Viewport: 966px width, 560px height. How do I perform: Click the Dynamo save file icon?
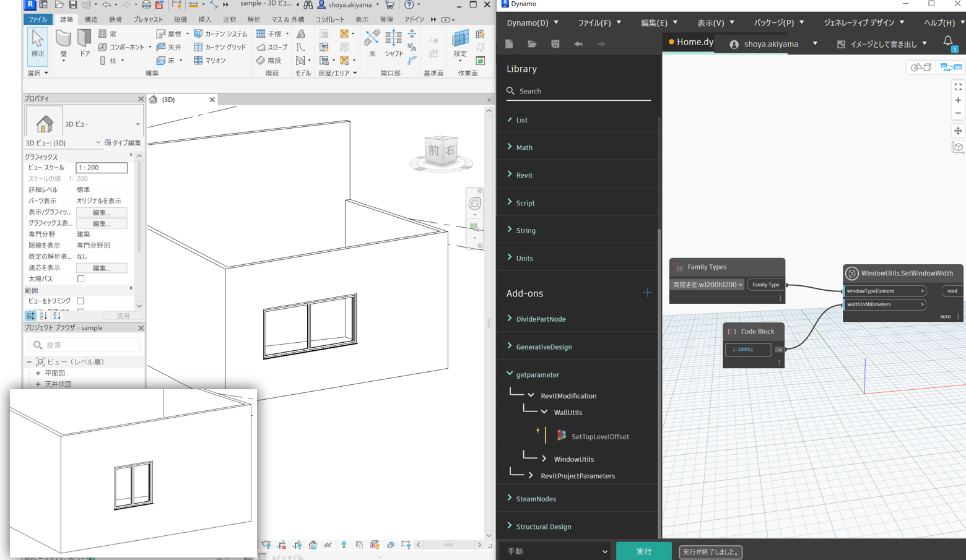click(555, 44)
